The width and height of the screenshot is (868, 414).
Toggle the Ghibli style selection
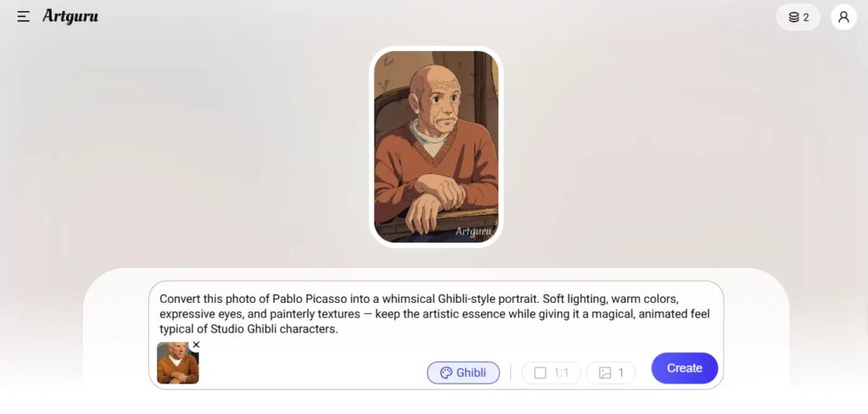tap(464, 373)
